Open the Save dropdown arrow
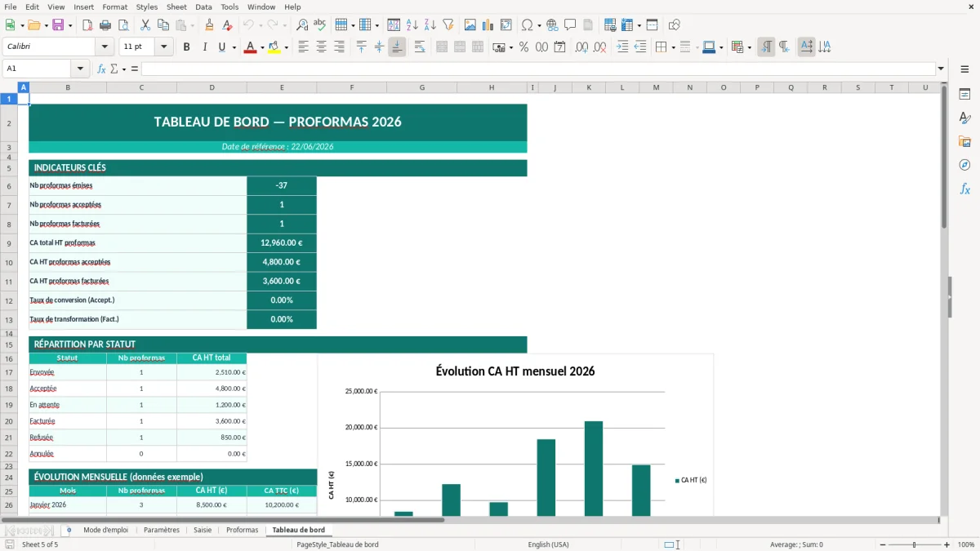The width and height of the screenshot is (980, 551). 69,25
